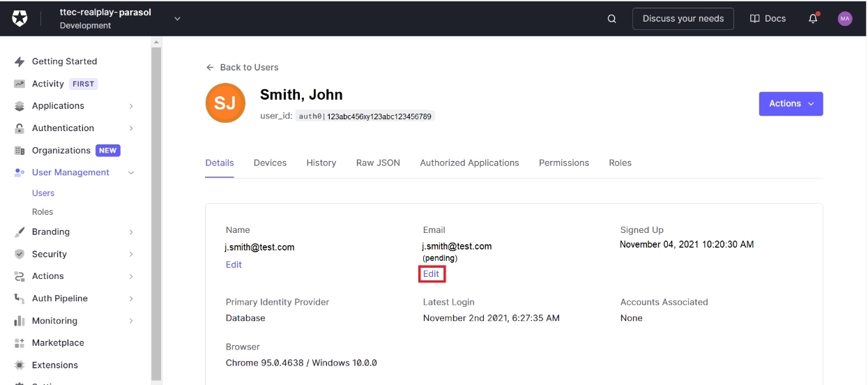Open the Authorized Applications tab
The height and width of the screenshot is (385, 868).
(x=469, y=163)
